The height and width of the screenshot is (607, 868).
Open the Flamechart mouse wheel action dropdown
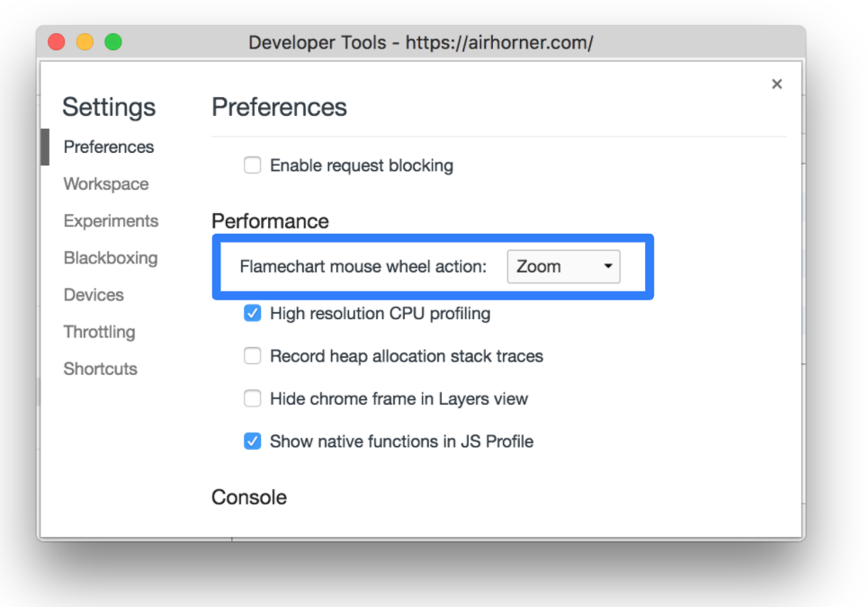(564, 267)
